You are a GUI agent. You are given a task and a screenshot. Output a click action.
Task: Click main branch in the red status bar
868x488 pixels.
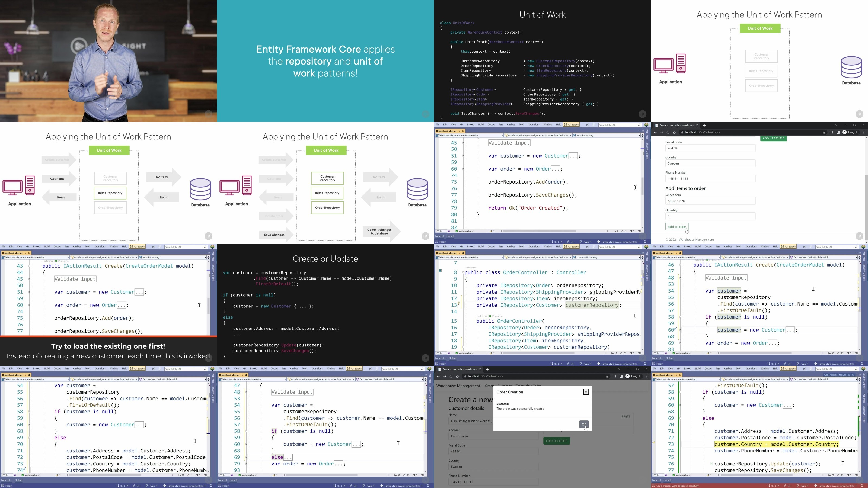click(x=803, y=486)
